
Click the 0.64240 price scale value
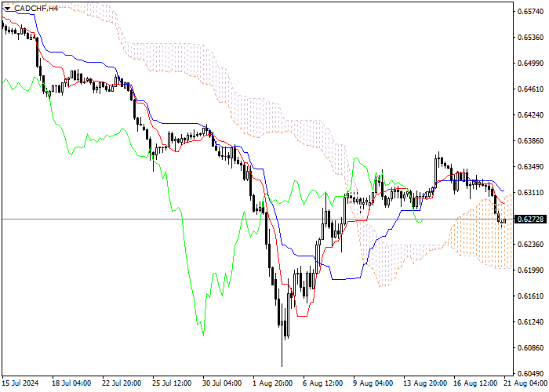(530, 115)
